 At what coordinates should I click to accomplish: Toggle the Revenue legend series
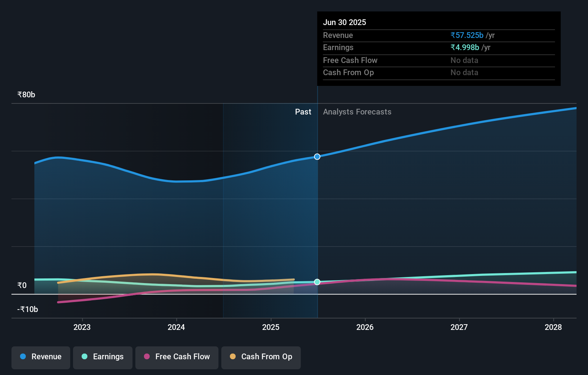pos(41,357)
